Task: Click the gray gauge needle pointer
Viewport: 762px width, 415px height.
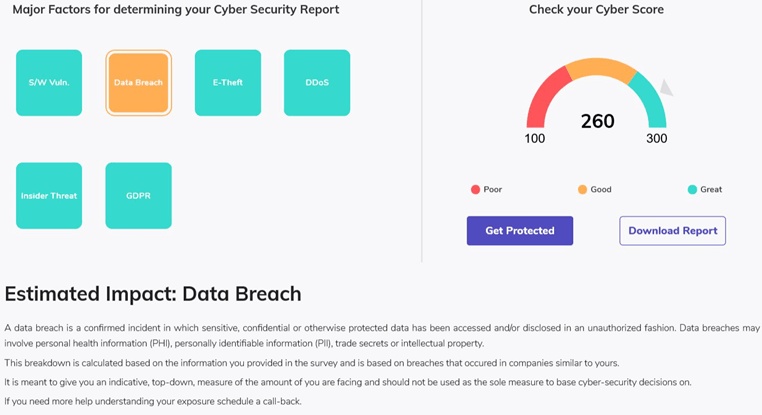Action: [x=666, y=88]
